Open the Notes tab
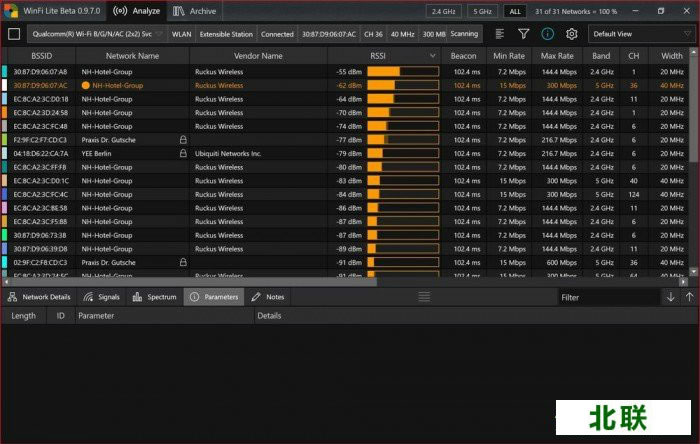 pos(267,297)
